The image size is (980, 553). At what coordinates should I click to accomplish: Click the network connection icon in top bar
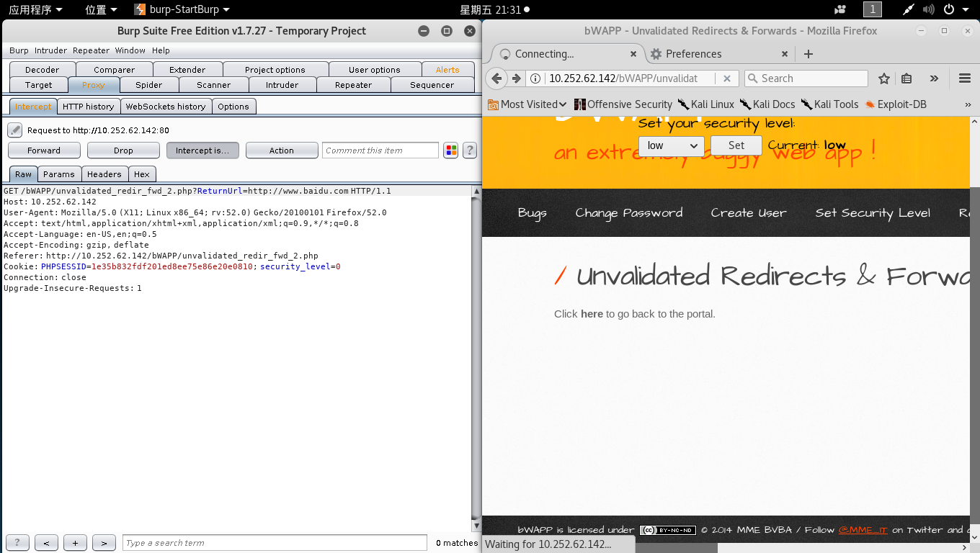[909, 9]
